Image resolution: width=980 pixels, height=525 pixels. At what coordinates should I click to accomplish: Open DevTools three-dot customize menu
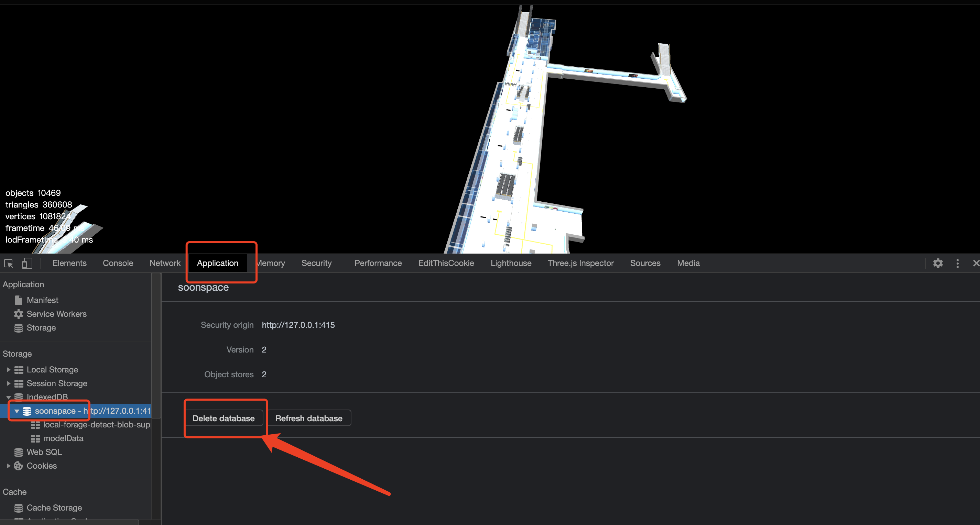coord(958,263)
